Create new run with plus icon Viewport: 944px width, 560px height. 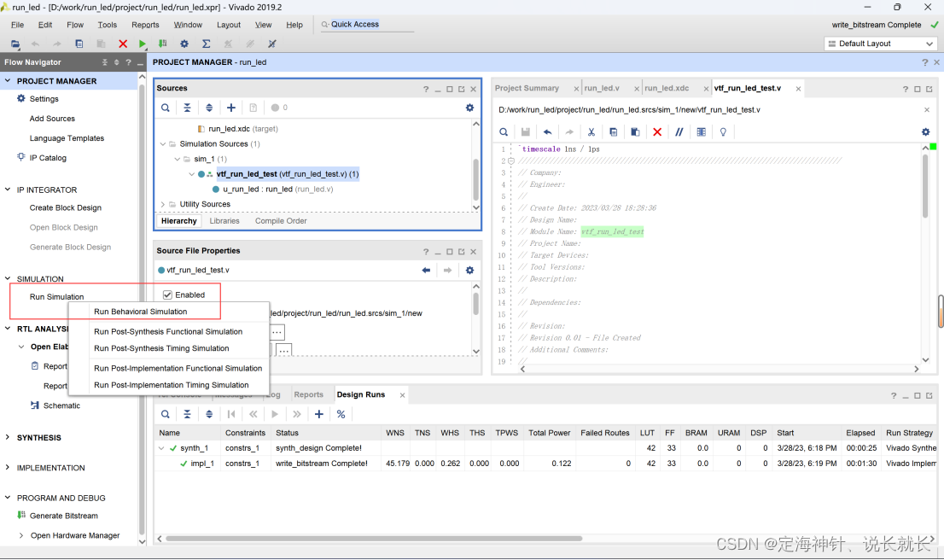point(319,414)
